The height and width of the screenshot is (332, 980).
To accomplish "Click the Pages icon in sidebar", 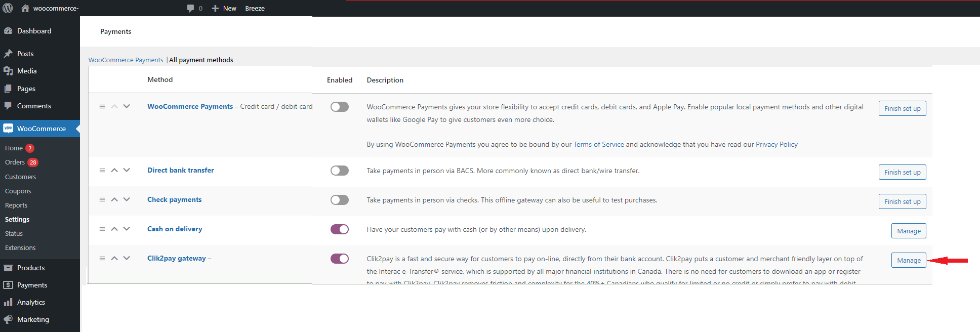I will (8, 89).
